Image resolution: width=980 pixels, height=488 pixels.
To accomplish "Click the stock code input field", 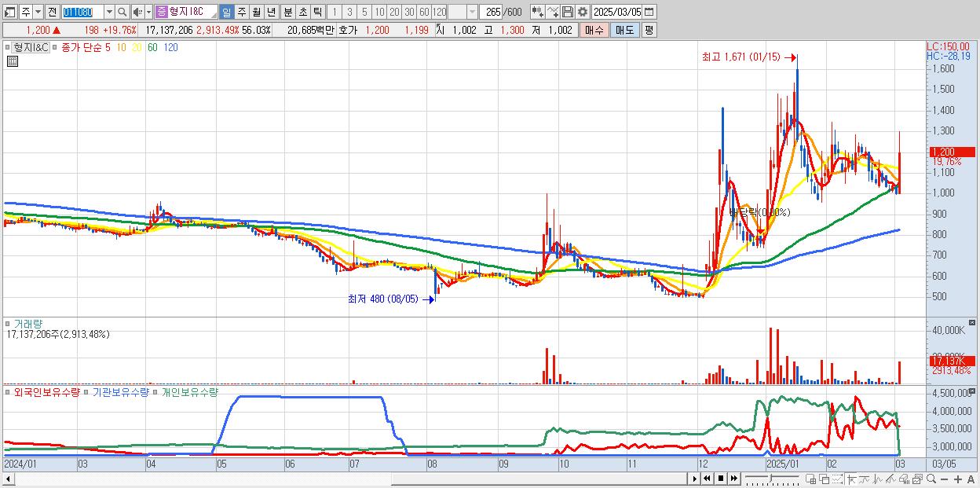I will [82, 12].
